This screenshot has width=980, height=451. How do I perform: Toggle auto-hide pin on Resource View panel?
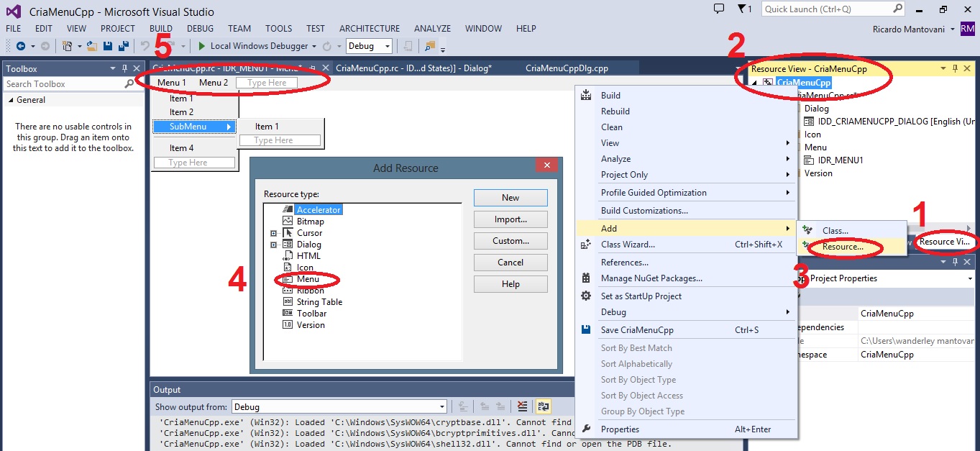pyautogui.click(x=955, y=69)
